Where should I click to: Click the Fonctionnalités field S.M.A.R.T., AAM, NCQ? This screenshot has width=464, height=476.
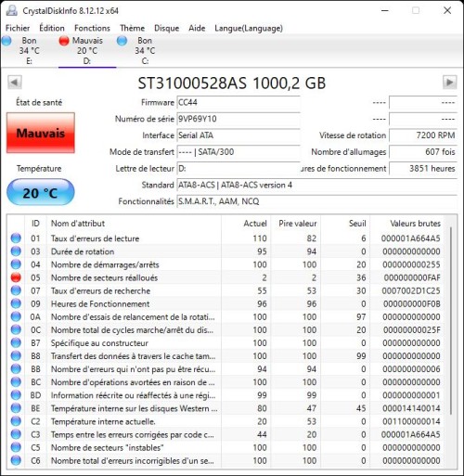point(316,201)
